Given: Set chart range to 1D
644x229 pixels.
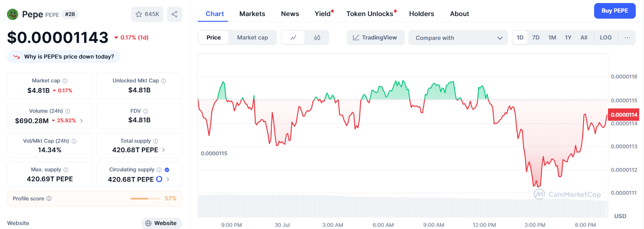Looking at the screenshot, I should click(x=520, y=38).
